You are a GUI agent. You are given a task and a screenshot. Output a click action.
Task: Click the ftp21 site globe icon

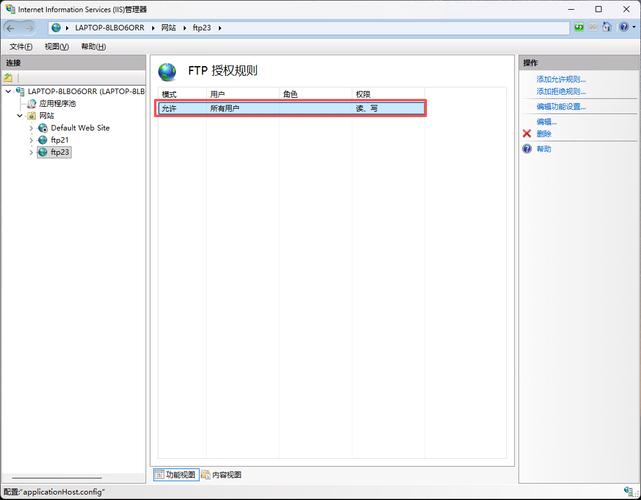(x=42, y=140)
